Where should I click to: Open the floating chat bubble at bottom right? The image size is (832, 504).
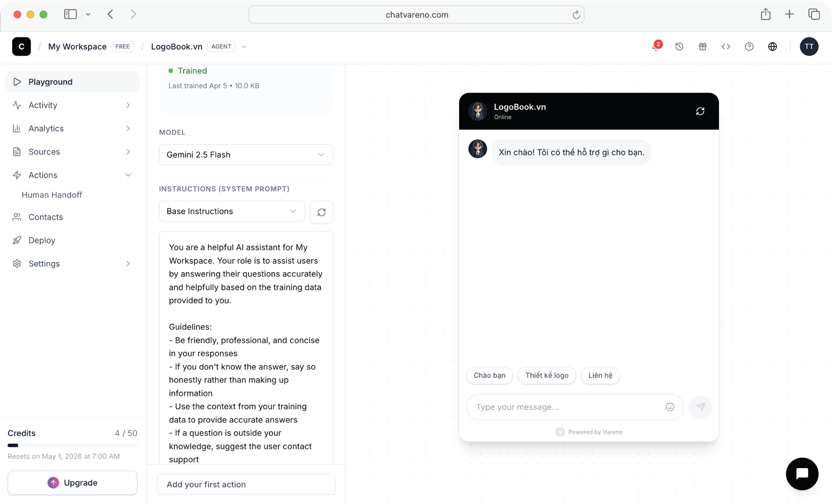pyautogui.click(x=802, y=474)
